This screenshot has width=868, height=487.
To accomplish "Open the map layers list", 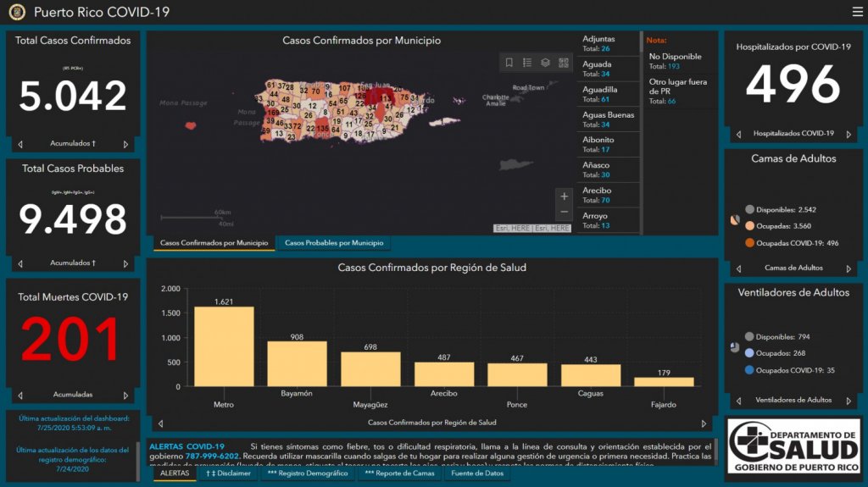I will click(x=545, y=63).
